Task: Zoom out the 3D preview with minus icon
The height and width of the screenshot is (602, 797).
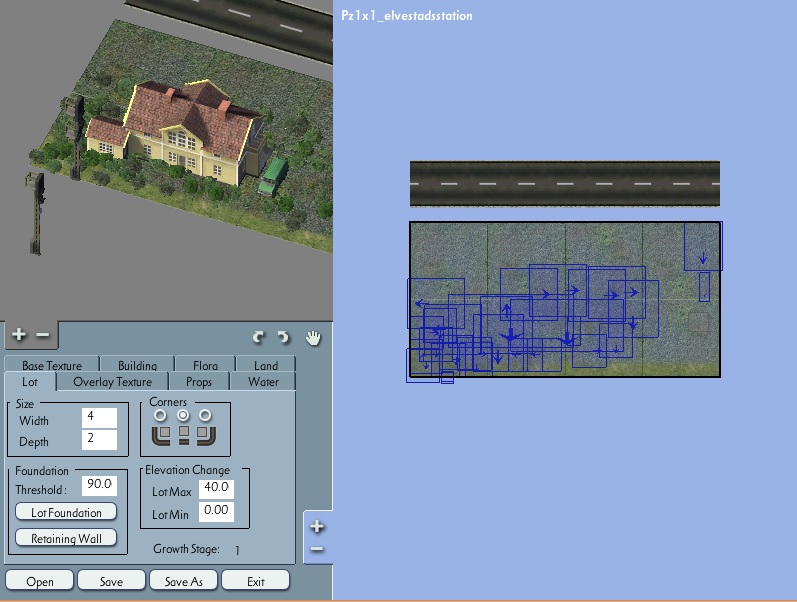Action: pos(43,335)
